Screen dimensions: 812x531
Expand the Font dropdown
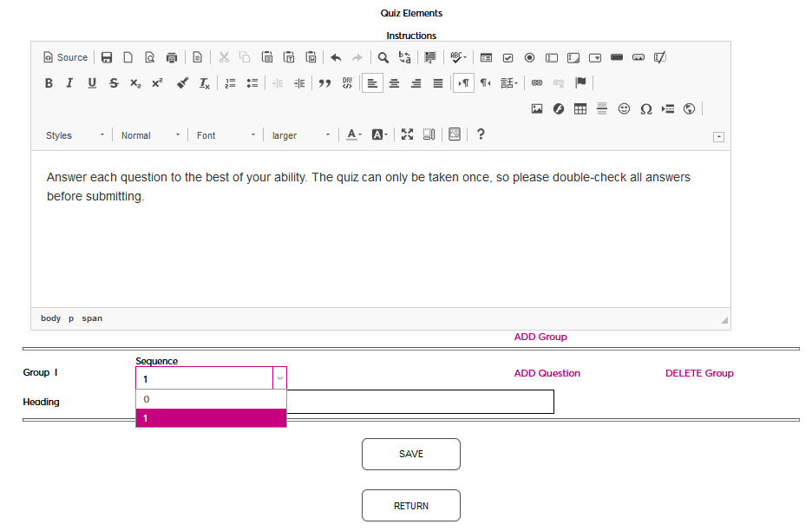226,135
